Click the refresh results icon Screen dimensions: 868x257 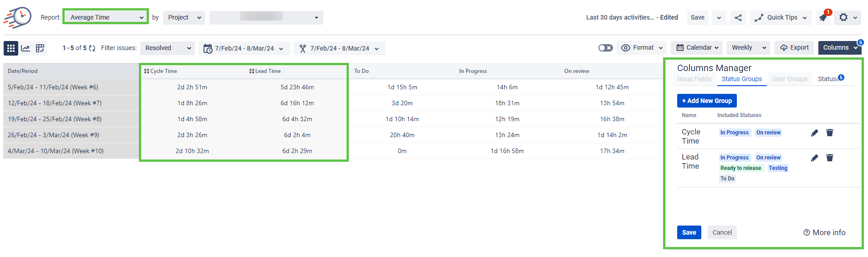point(92,48)
